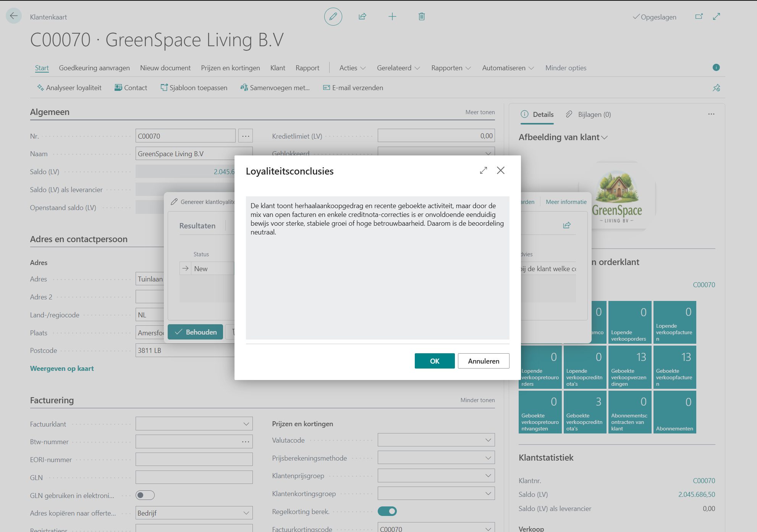This screenshot has width=757, height=532.
Task: Open the Acties dropdown menu
Action: [352, 68]
